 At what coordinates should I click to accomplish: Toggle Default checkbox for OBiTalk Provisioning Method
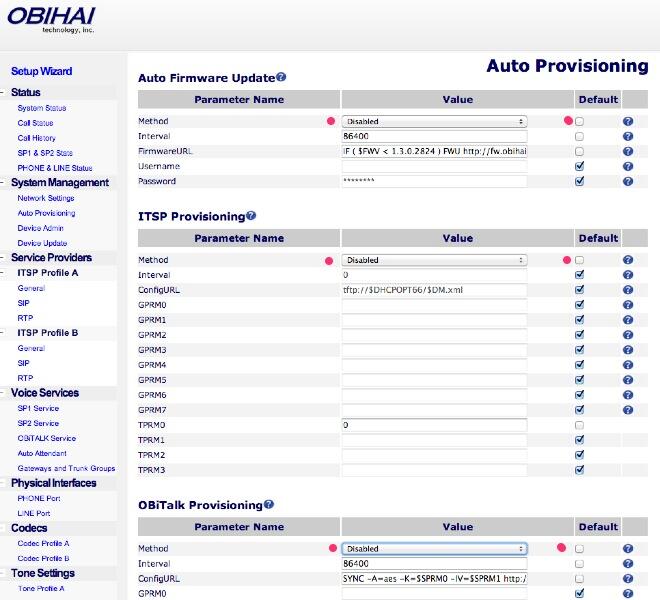pos(580,549)
